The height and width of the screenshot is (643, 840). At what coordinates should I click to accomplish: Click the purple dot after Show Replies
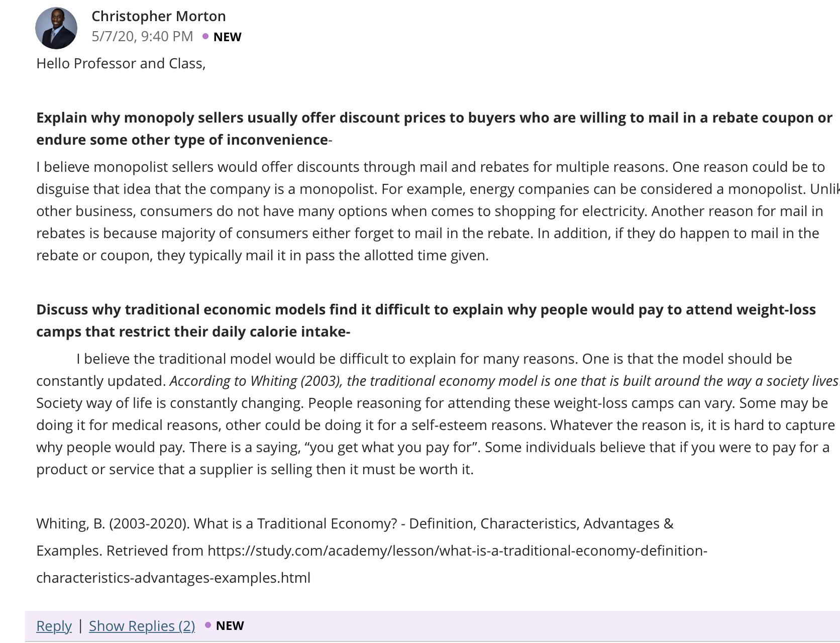click(x=208, y=625)
